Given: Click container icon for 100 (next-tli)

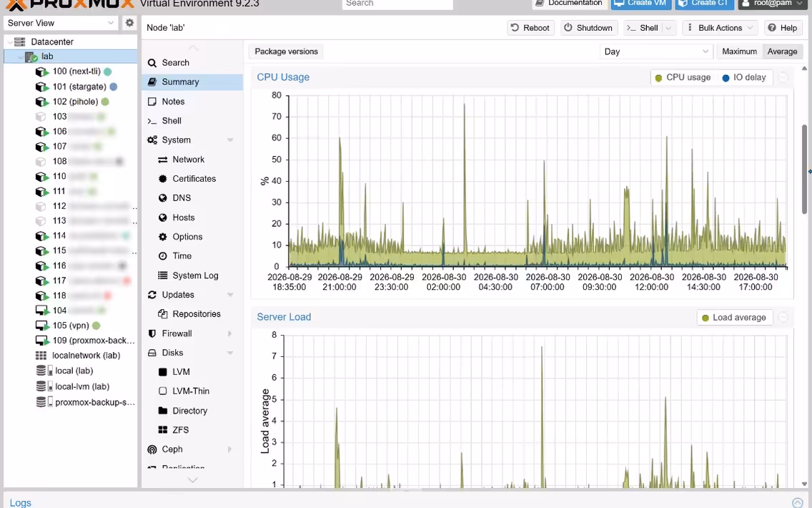Looking at the screenshot, I should click(42, 72).
